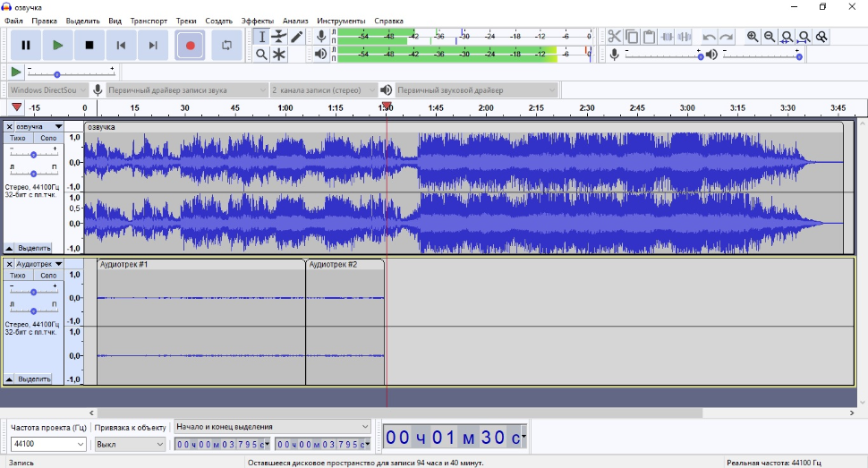Toggle loop playback
Image resolution: width=868 pixels, height=468 pixels.
click(x=227, y=46)
